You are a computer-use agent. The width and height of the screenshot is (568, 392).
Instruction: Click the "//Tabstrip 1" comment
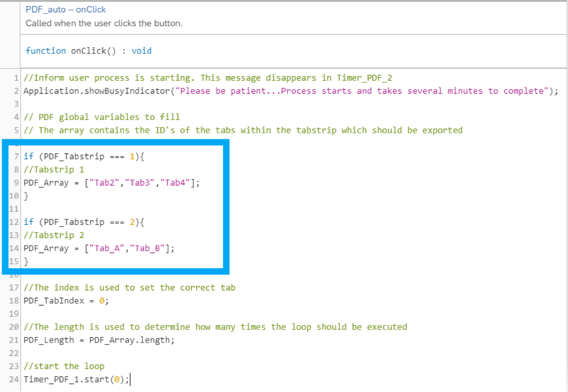coord(54,169)
